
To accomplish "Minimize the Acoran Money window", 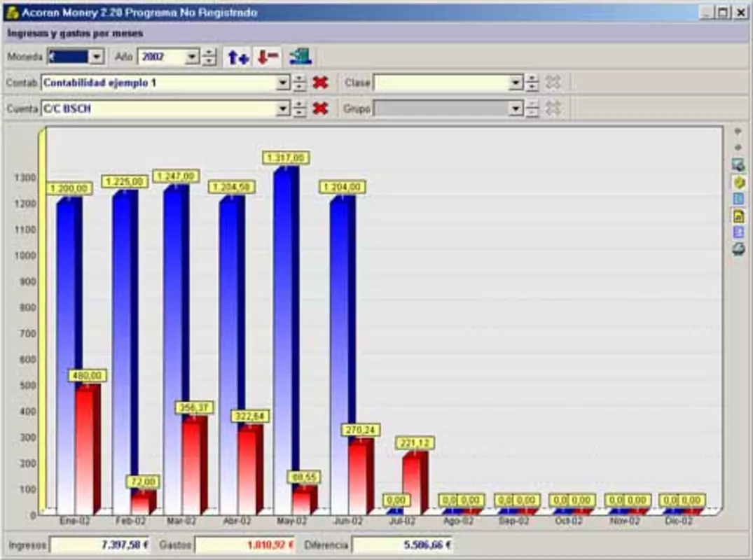I will [x=706, y=12].
